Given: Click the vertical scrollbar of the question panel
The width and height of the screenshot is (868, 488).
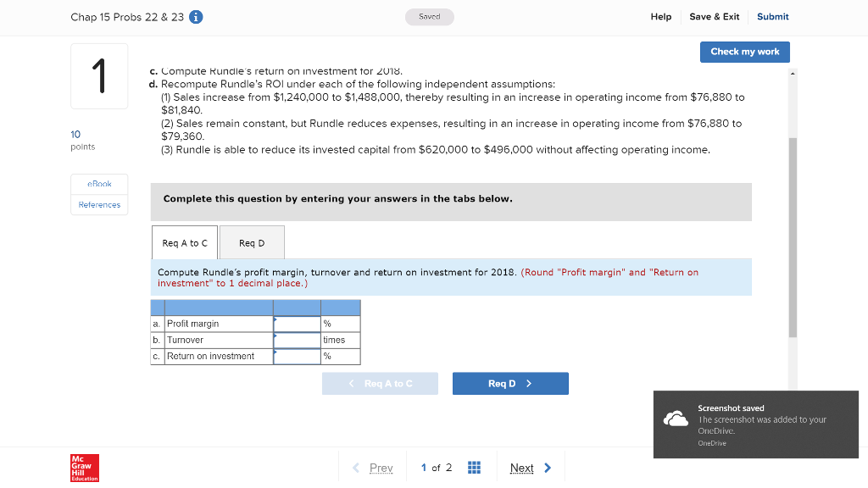Looking at the screenshot, I should coord(793,237).
